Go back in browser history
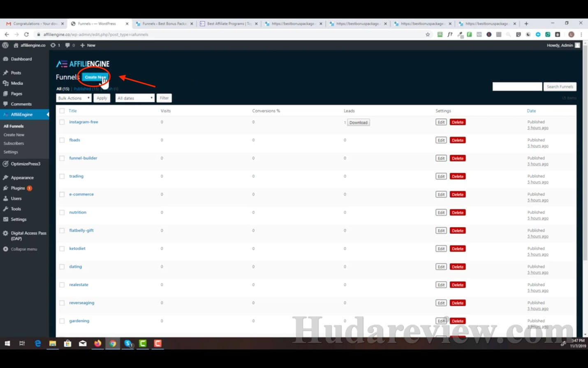The image size is (588, 368). [7, 35]
